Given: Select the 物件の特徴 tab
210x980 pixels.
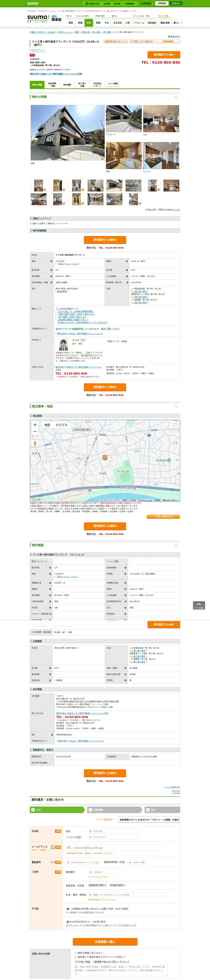Looking at the screenshot, I should coord(37,84).
